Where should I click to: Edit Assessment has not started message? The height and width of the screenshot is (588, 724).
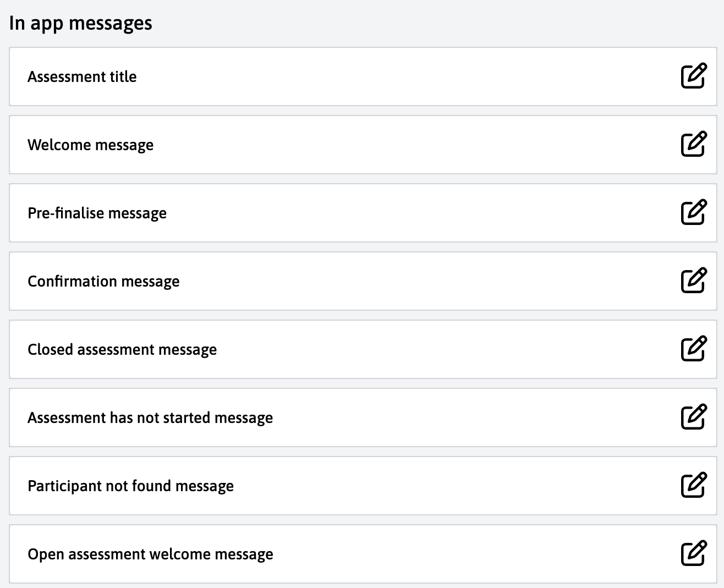693,417
